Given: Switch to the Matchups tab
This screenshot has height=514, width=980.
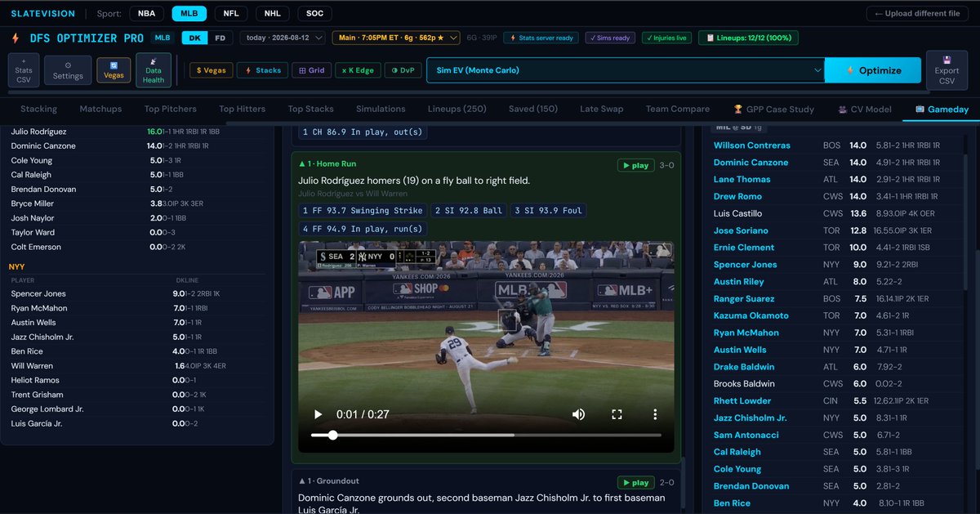Looking at the screenshot, I should (x=100, y=109).
